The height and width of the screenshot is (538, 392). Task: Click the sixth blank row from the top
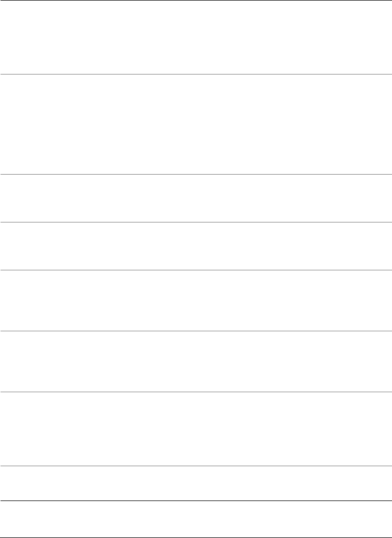pos(196,361)
